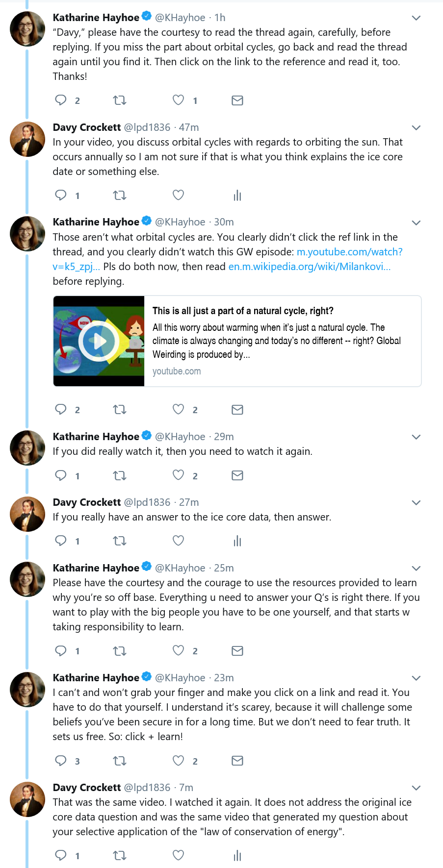Screen dimensions: 443x868
Task: Share Hayhoe's 1h tweet by message
Action: (x=237, y=100)
